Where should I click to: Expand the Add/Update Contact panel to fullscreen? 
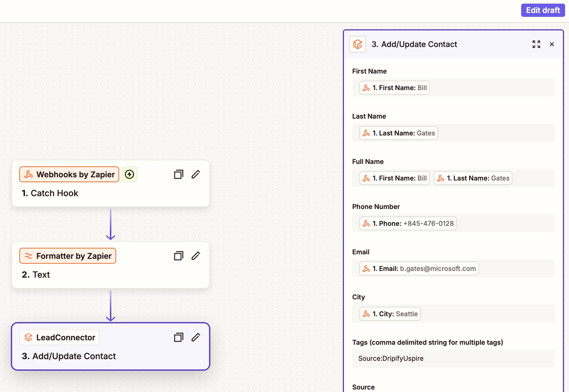536,44
